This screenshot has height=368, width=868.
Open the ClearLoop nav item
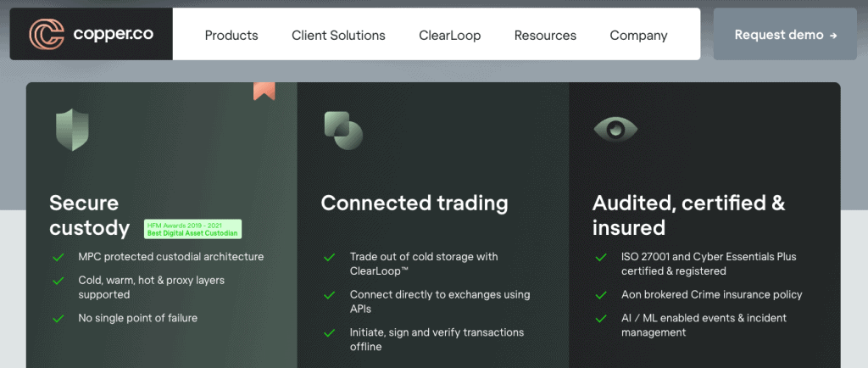tap(449, 36)
